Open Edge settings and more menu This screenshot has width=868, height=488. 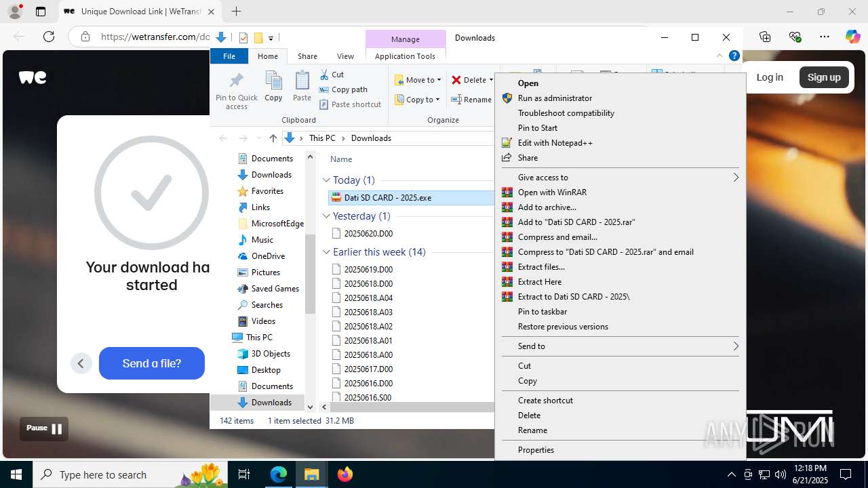click(x=825, y=37)
